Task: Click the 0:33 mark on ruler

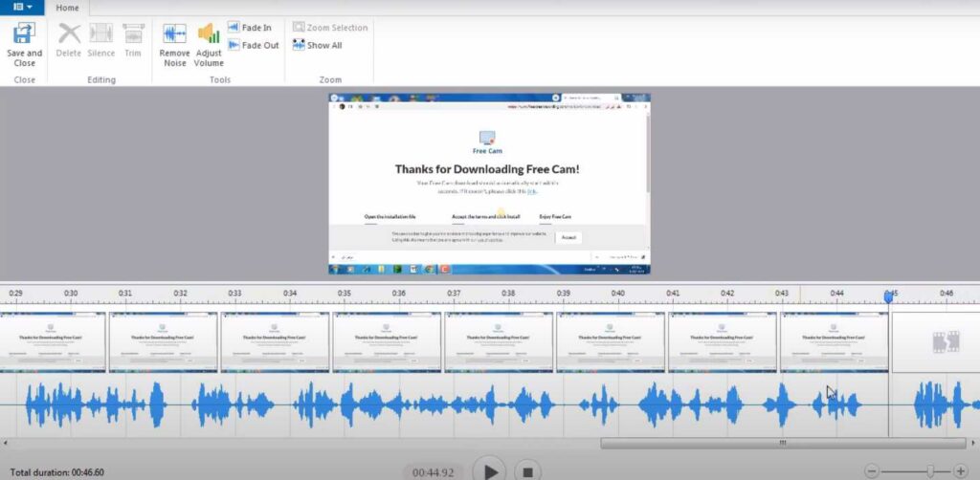Action: 234,293
